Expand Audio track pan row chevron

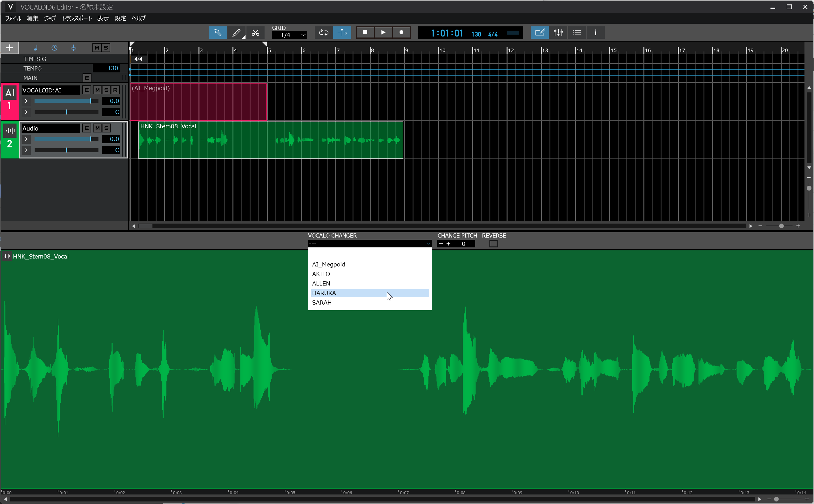click(26, 150)
